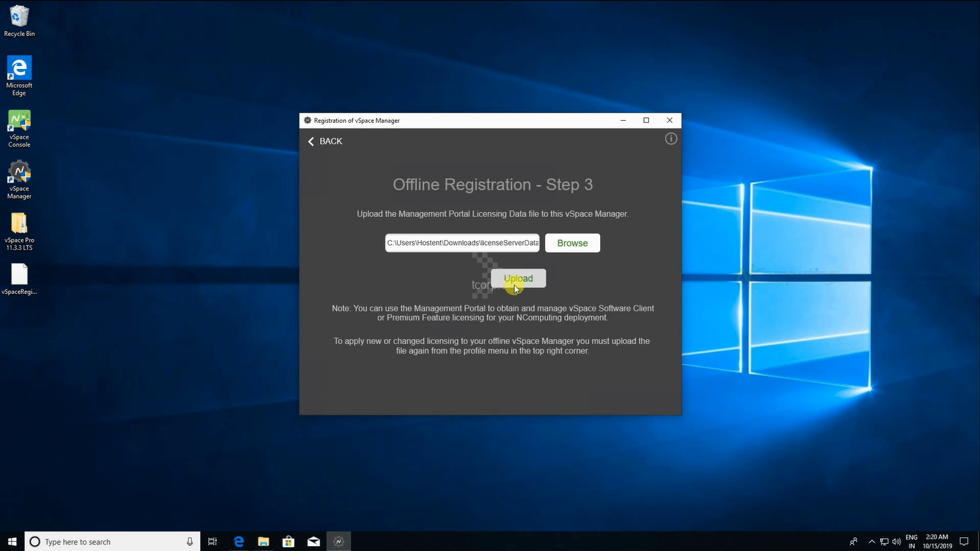The image size is (980, 551).
Task: Select the Microsoft Edge desktop shortcut
Action: click(x=19, y=75)
